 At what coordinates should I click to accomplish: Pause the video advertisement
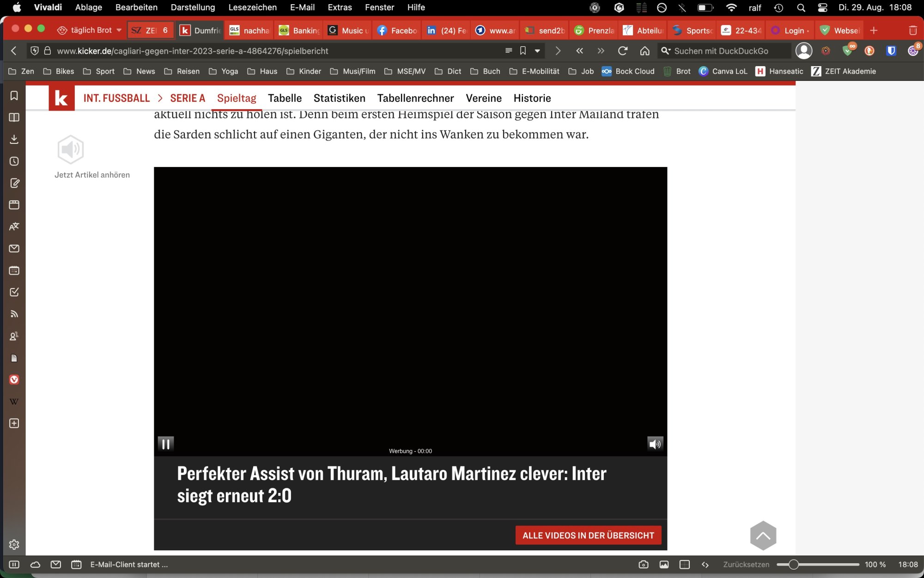point(165,444)
